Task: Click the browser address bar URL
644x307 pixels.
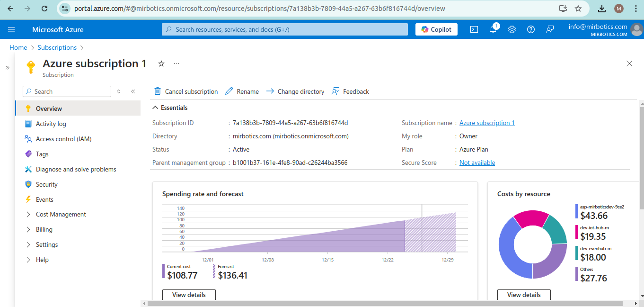Action: click(x=259, y=9)
